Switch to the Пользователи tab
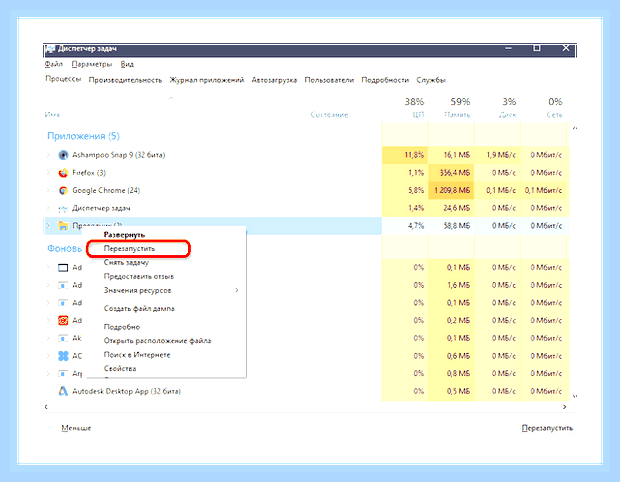Screen dimensions: 620x482 pyautogui.click(x=329, y=80)
